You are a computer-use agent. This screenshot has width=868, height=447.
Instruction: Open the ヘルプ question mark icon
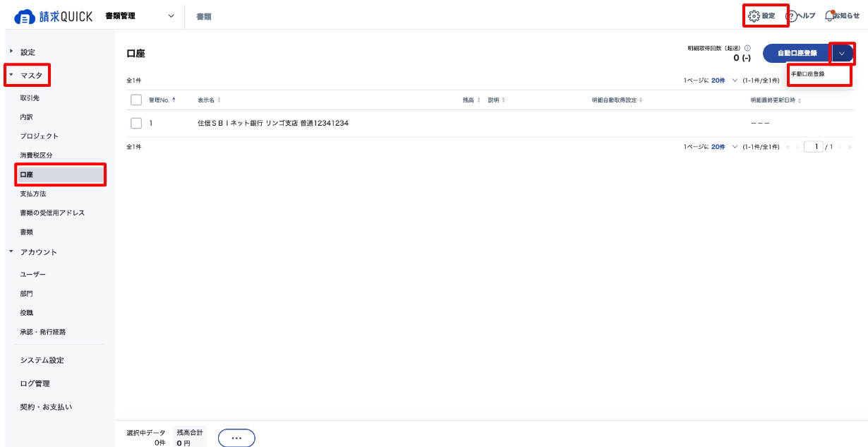(x=790, y=16)
